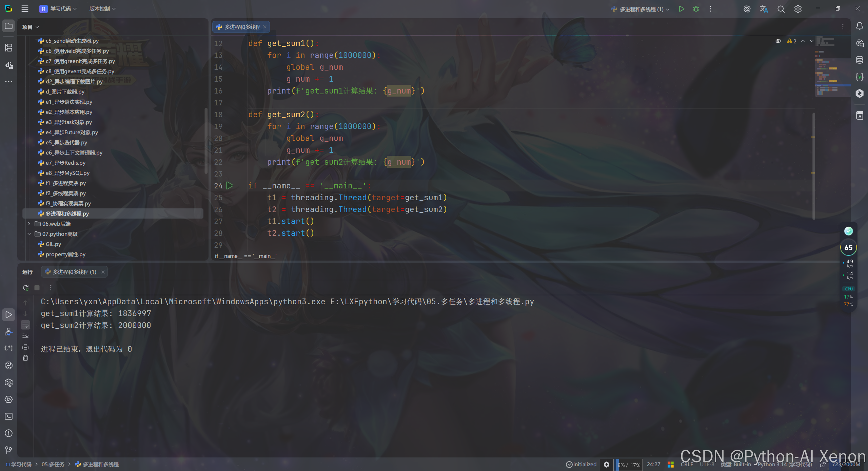Toggle the inspections eye highlighting icon

(x=778, y=41)
